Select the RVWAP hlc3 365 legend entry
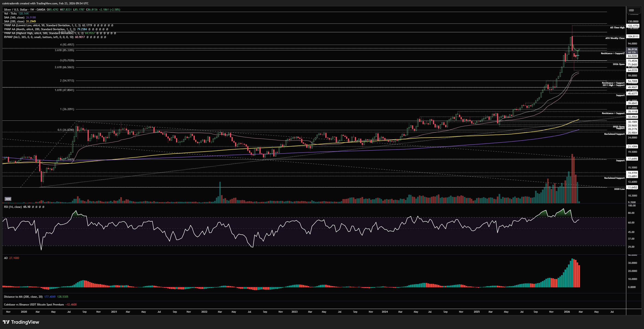644x329 pixels. pyautogui.click(x=38, y=37)
